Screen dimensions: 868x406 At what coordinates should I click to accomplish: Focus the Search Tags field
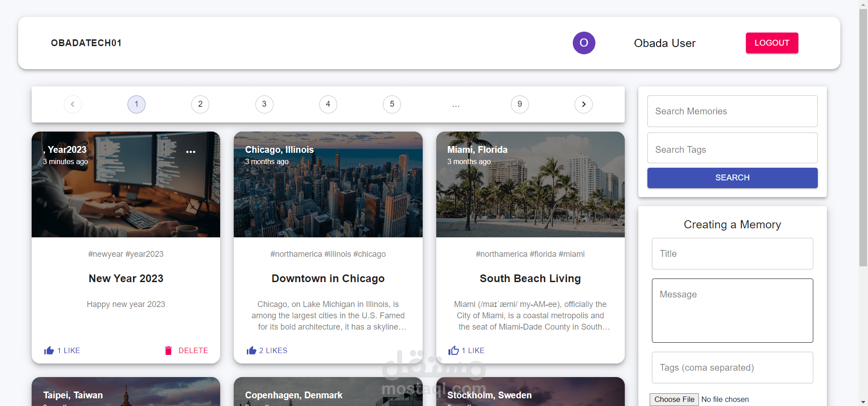[732, 148]
